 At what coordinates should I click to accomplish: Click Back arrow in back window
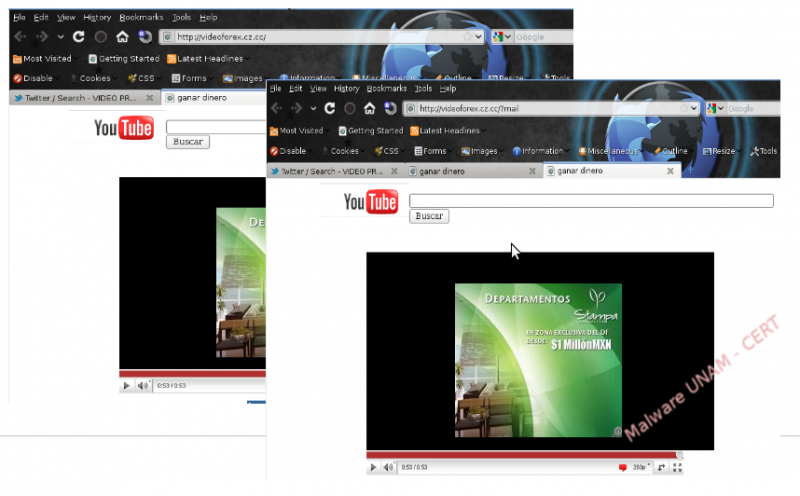[x=21, y=37]
